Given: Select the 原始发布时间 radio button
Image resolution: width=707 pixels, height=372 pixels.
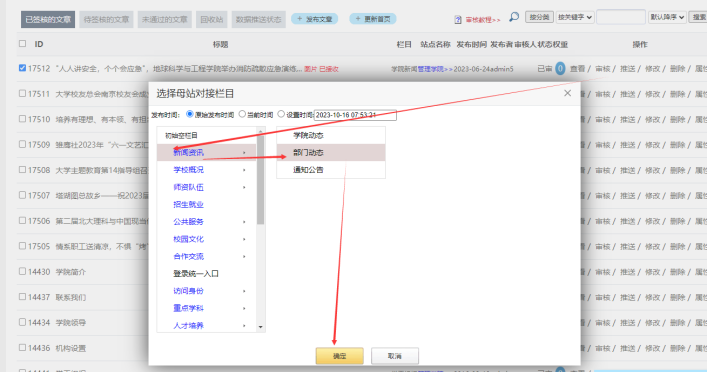Looking at the screenshot, I should point(190,114).
